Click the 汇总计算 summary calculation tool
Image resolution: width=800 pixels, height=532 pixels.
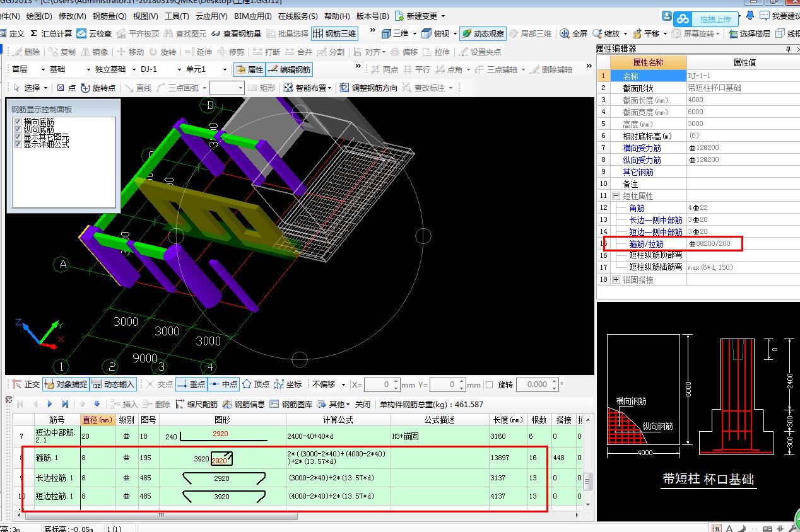point(51,33)
